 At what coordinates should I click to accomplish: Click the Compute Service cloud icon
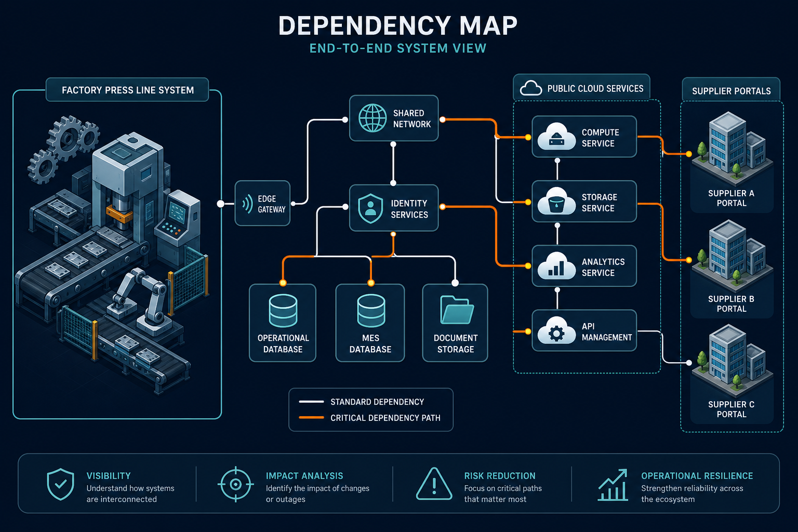click(556, 136)
